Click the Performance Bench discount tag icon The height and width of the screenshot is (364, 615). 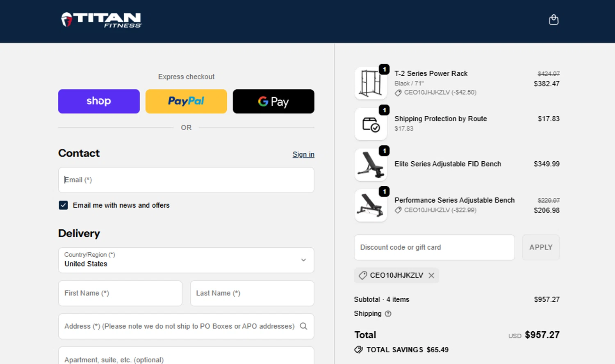tap(398, 210)
